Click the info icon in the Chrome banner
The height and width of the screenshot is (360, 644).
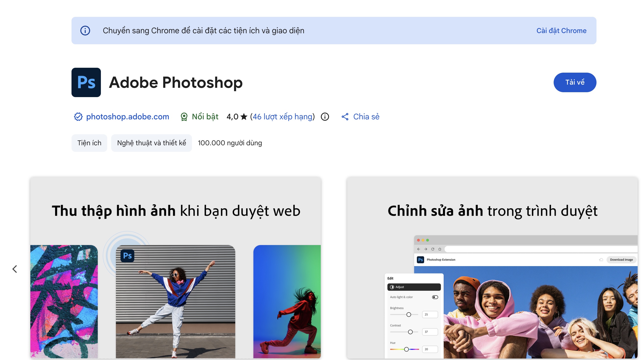(85, 31)
